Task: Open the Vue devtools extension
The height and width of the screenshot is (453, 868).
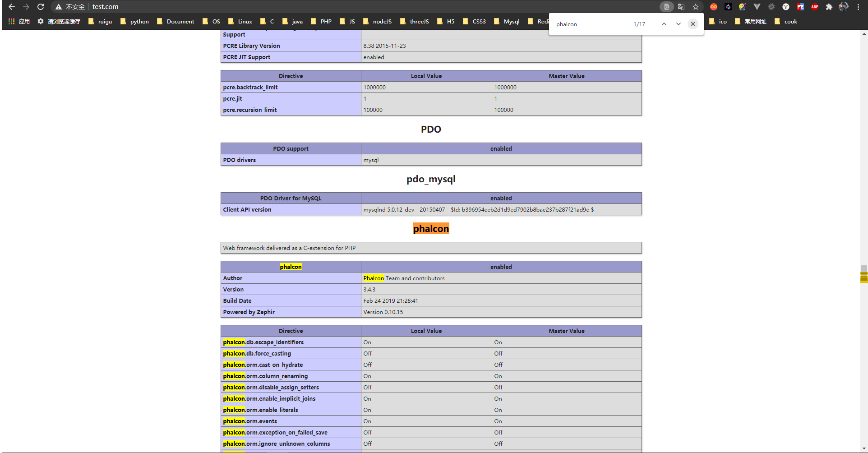Action: pos(757,7)
